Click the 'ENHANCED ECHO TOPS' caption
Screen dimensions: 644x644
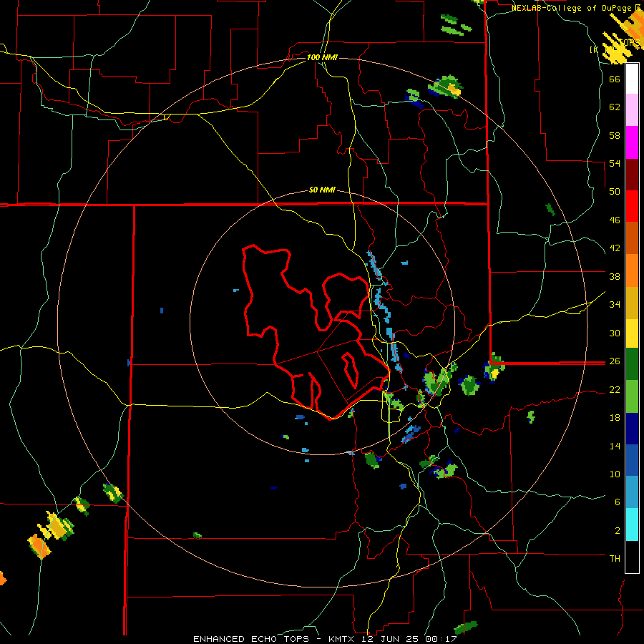coord(251,639)
